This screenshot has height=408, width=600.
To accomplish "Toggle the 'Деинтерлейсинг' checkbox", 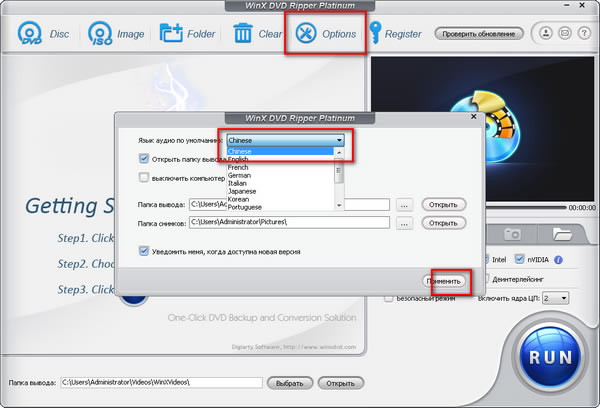I will point(486,279).
